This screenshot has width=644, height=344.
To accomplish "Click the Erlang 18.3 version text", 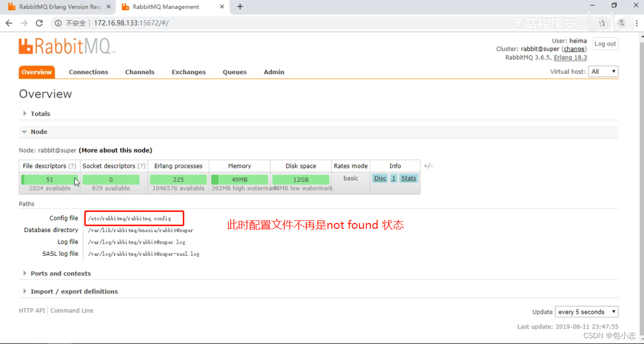I will point(570,58).
